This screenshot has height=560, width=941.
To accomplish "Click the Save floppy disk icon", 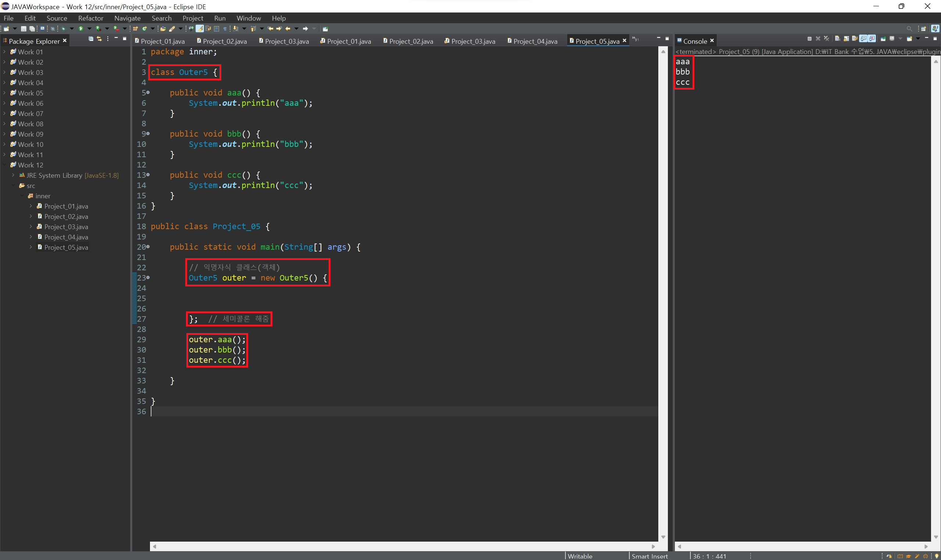I will [24, 29].
